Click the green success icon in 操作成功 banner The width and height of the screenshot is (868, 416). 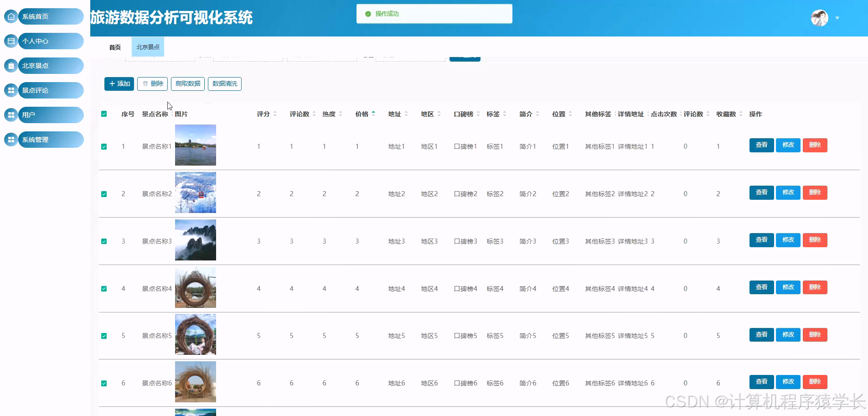pos(367,14)
